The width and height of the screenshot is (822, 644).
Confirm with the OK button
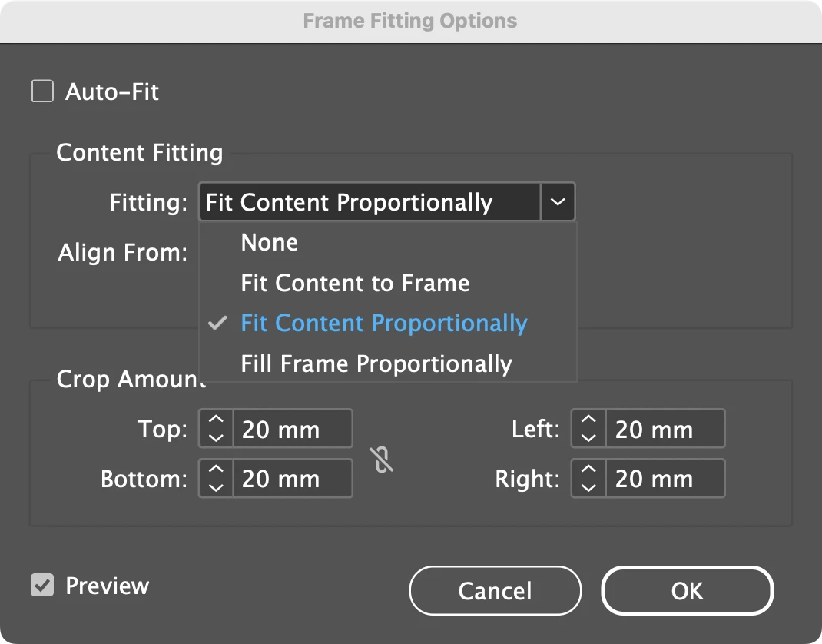pyautogui.click(x=687, y=591)
